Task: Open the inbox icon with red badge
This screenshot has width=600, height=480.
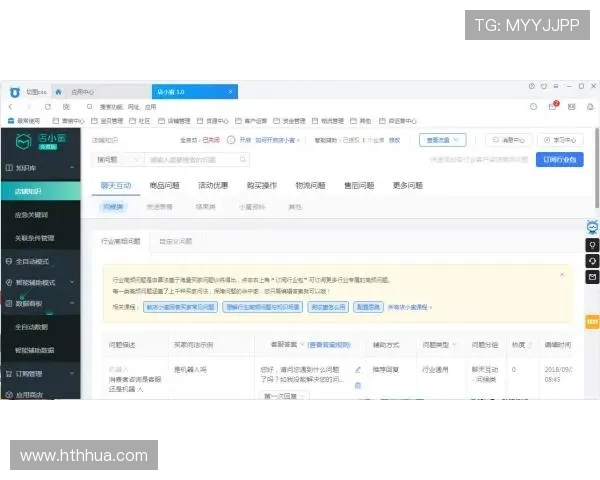Action: tap(553, 106)
